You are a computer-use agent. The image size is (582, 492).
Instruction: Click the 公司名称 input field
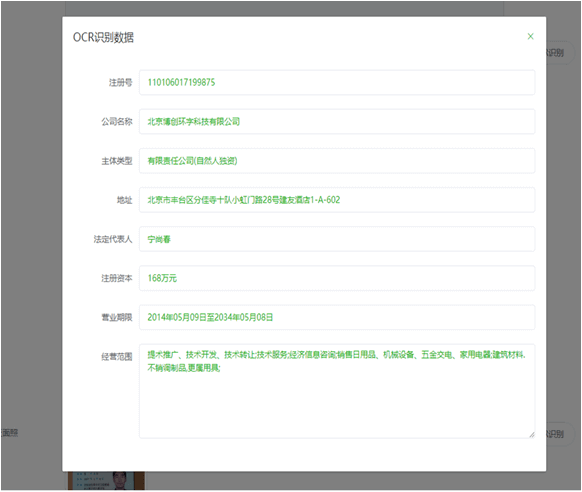click(x=337, y=122)
